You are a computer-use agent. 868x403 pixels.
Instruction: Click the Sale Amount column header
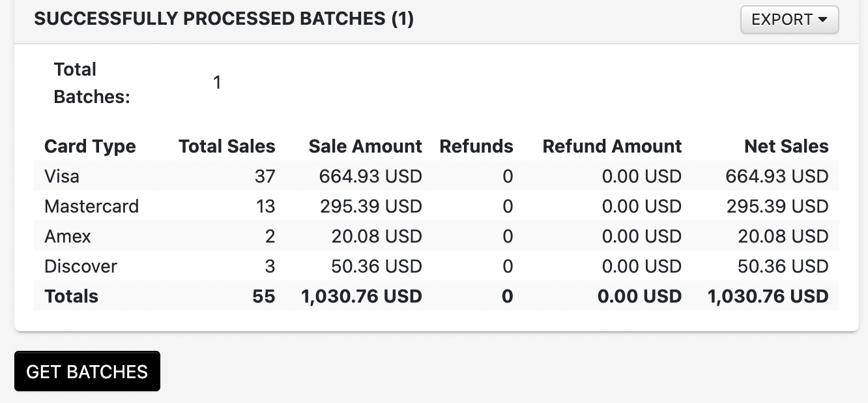pyautogui.click(x=365, y=146)
